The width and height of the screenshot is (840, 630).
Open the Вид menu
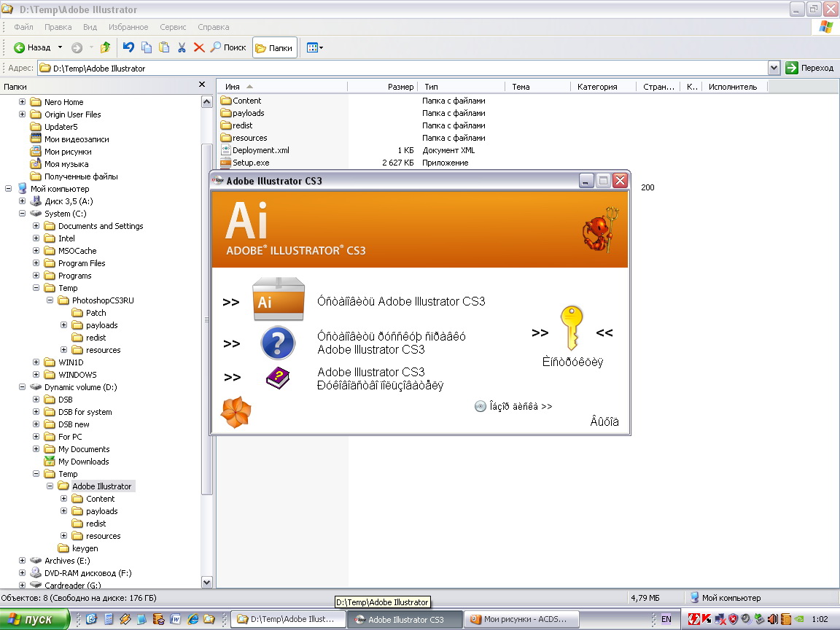click(90, 27)
